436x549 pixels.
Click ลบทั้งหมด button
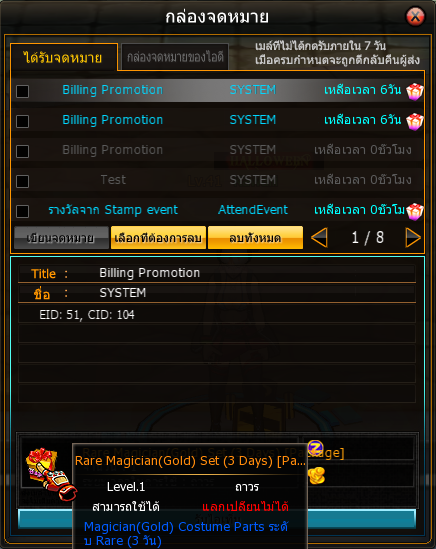click(255, 238)
